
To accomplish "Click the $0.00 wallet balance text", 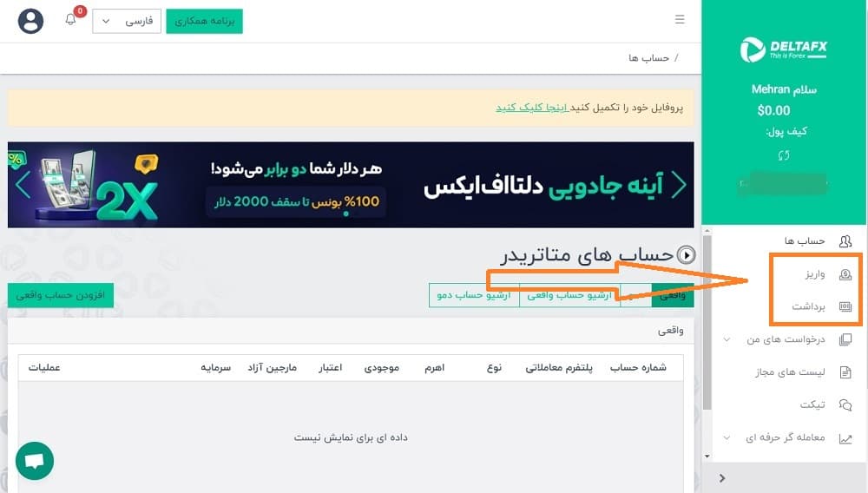I will pyautogui.click(x=773, y=110).
